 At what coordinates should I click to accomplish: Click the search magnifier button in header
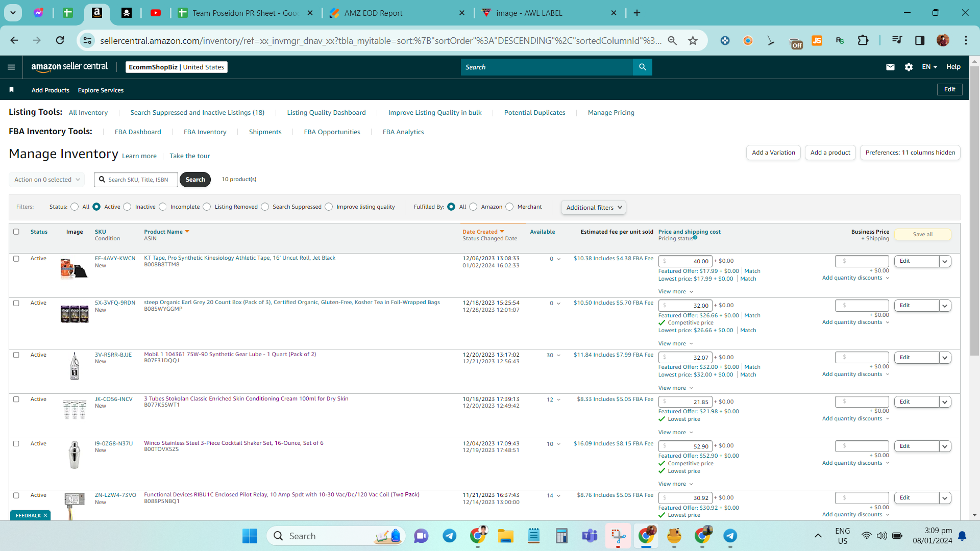(643, 67)
